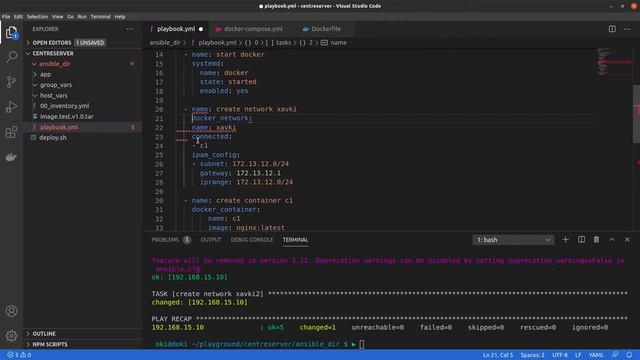Image resolution: width=640 pixels, height=360 pixels.
Task: Select the bash terminal dropdown
Action: click(x=513, y=240)
